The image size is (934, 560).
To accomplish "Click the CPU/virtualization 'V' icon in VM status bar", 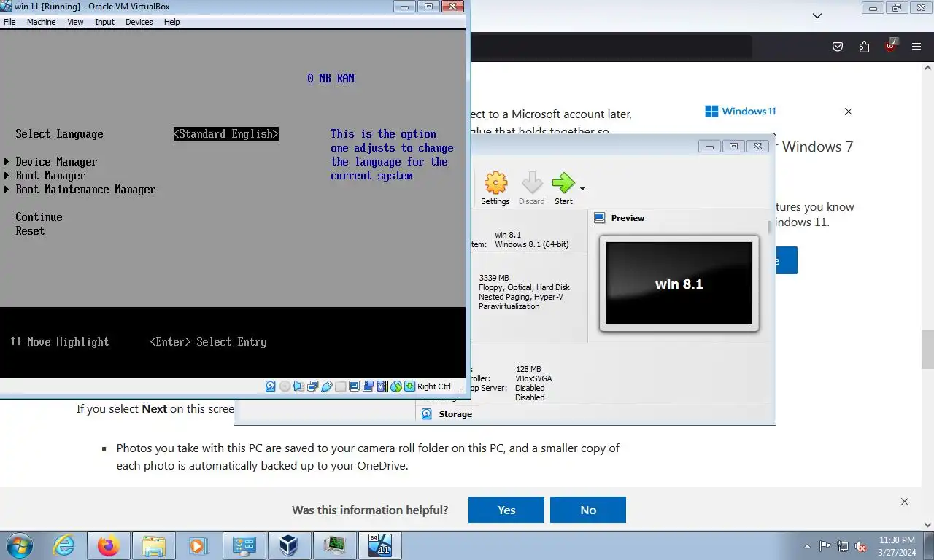I will point(382,386).
